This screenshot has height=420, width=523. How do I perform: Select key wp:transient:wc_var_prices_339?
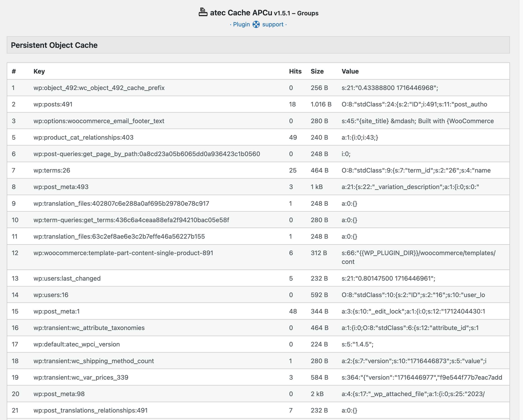[81, 378]
